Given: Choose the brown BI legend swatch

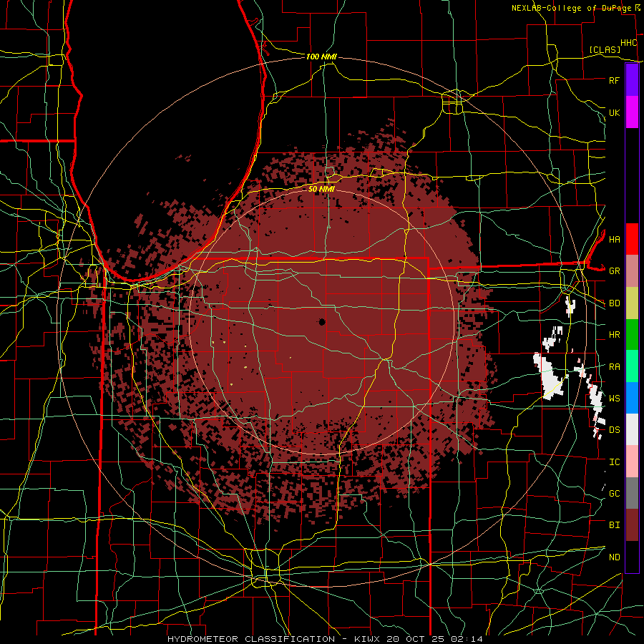Looking at the screenshot, I should point(632,525).
